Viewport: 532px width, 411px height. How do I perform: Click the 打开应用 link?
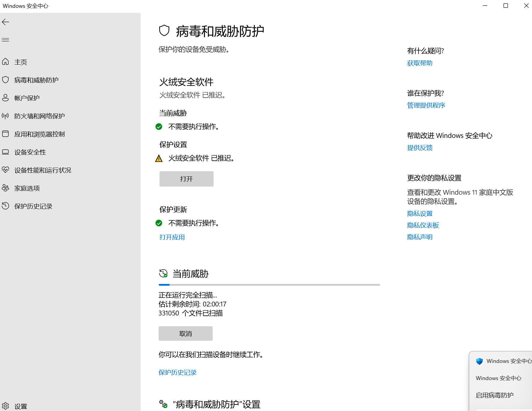pyautogui.click(x=172, y=237)
